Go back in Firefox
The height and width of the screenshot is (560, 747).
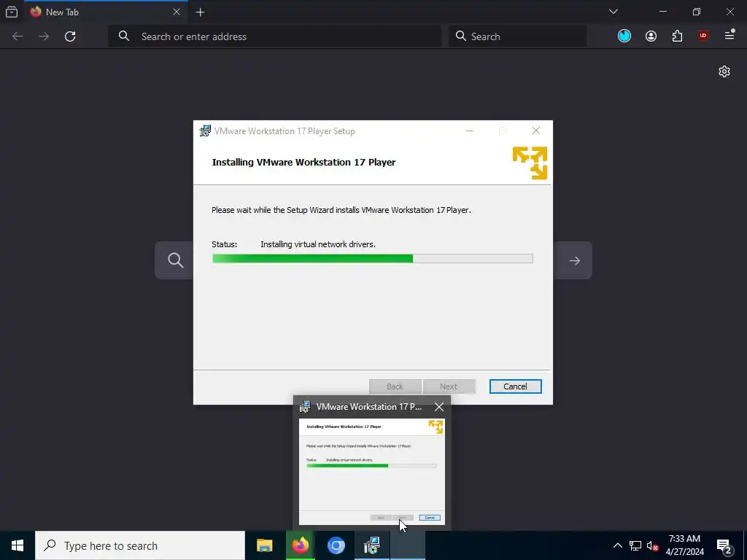tap(18, 36)
